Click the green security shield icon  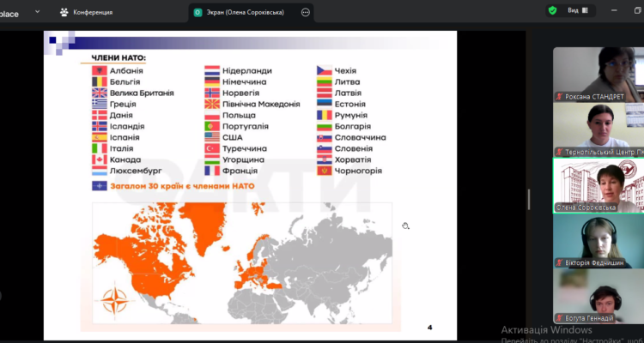pyautogui.click(x=552, y=11)
